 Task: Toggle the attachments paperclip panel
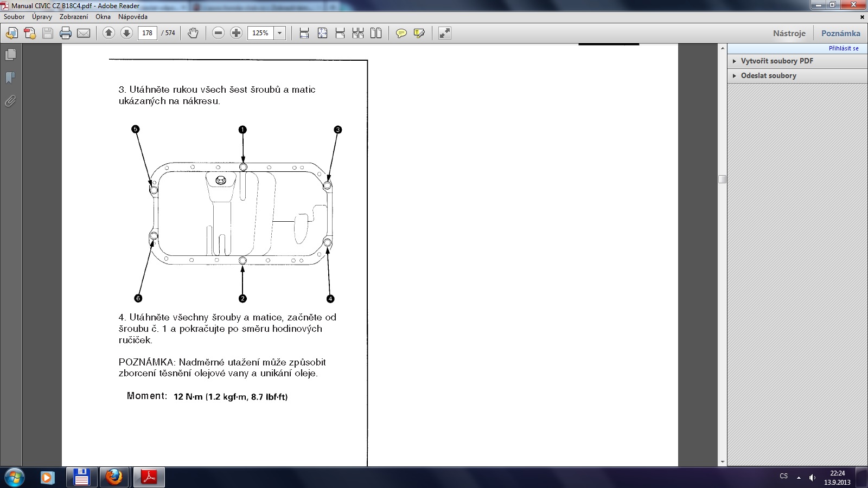click(x=10, y=101)
